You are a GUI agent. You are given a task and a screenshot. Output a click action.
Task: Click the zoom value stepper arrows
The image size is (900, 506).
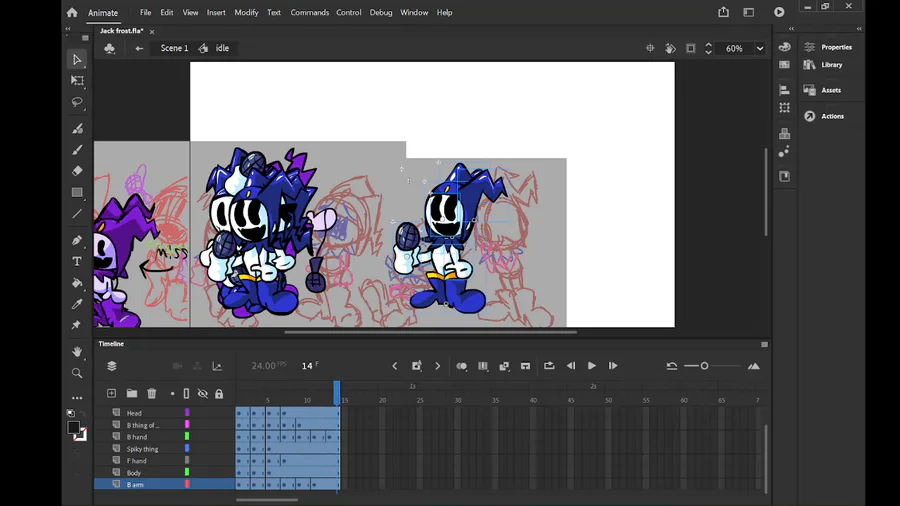point(708,48)
